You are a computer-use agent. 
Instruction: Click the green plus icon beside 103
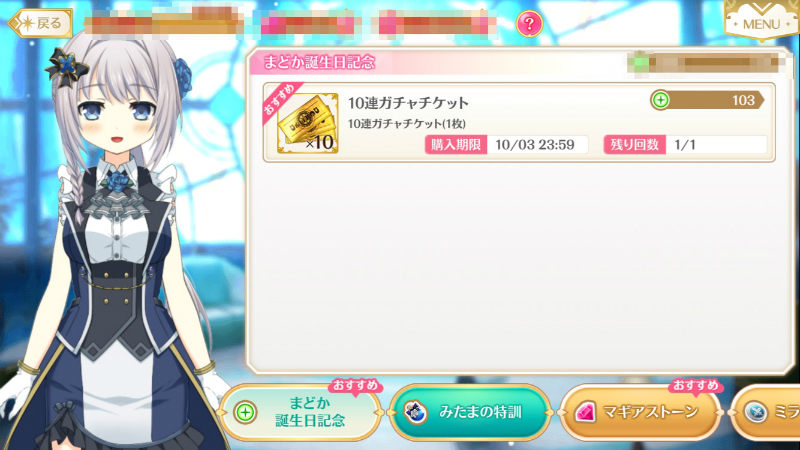point(661,100)
